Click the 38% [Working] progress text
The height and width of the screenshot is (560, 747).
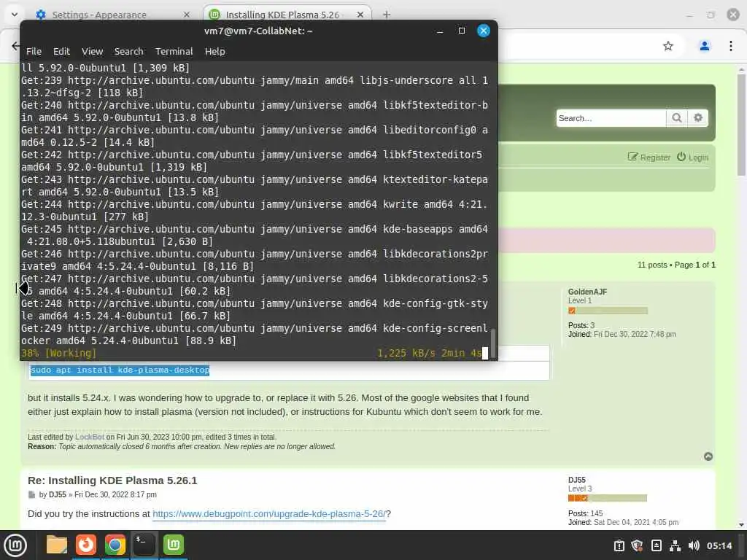coord(58,353)
